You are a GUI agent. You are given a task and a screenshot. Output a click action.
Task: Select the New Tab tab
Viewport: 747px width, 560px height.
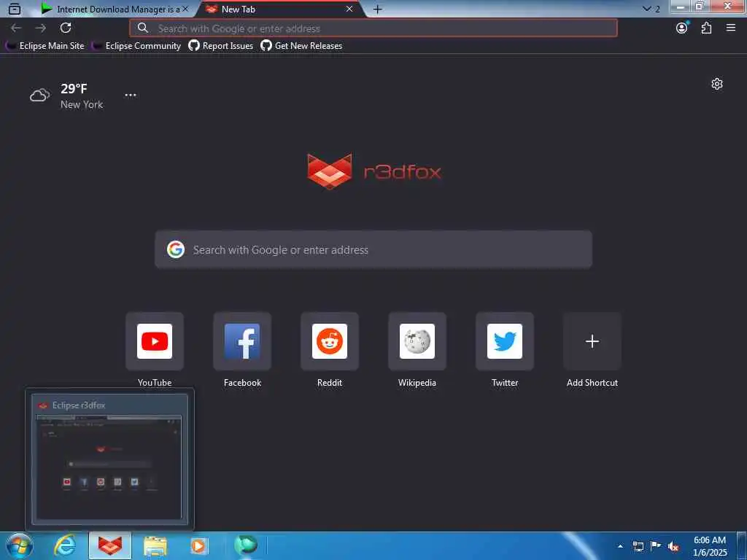[x=281, y=9]
